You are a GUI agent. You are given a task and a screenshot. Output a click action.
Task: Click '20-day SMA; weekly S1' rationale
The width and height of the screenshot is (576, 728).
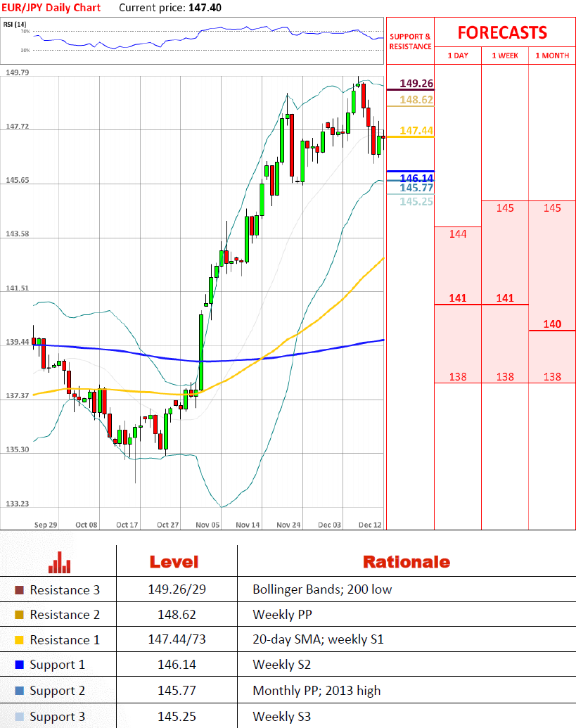(319, 640)
